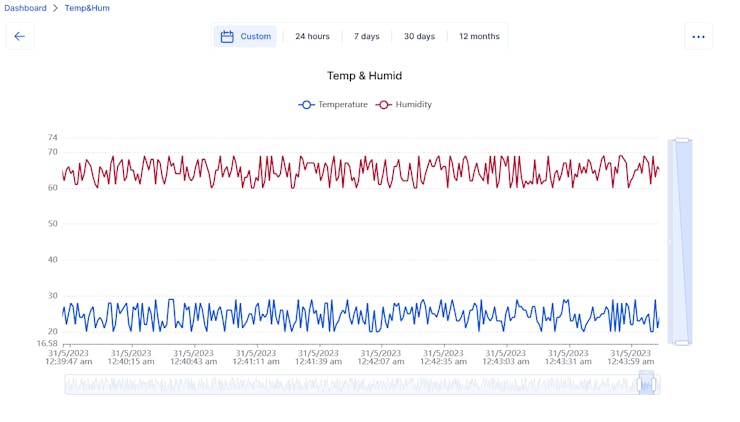740x422 pixels.
Task: Choose the 30 days range
Action: (x=419, y=37)
